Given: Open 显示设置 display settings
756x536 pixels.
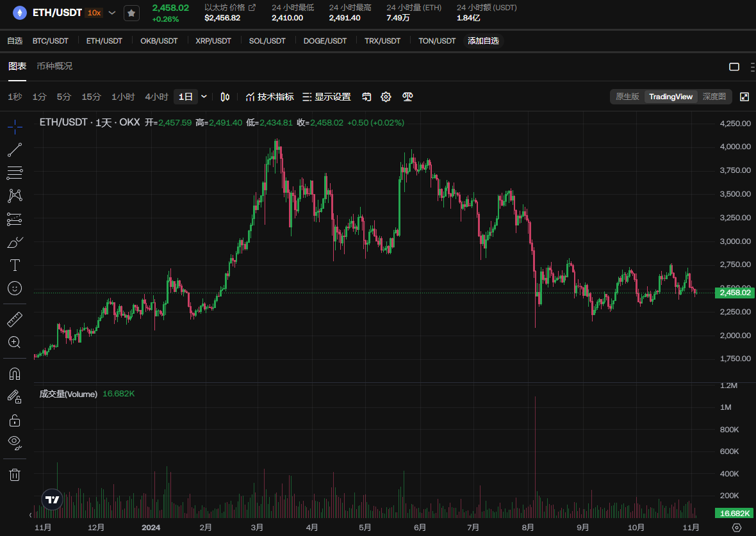Looking at the screenshot, I should coord(326,97).
